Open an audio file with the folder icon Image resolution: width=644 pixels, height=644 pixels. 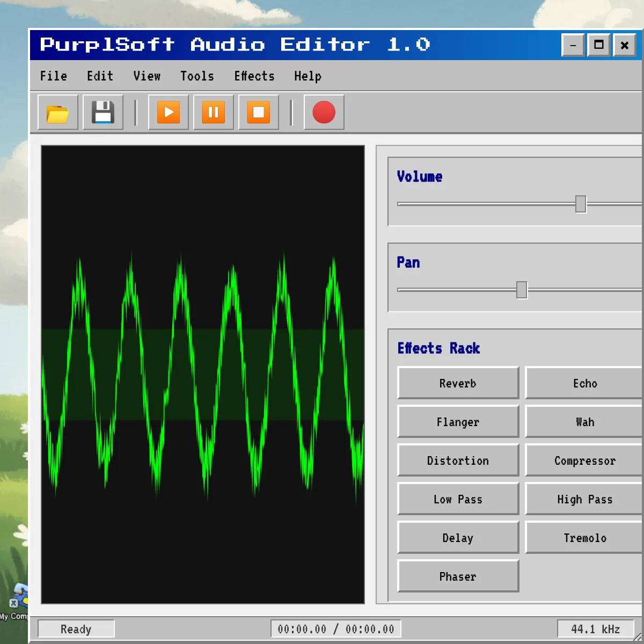(x=57, y=112)
